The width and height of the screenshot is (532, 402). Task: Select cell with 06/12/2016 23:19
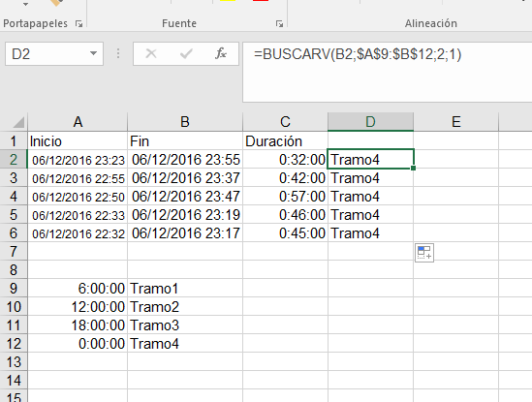[x=185, y=215]
